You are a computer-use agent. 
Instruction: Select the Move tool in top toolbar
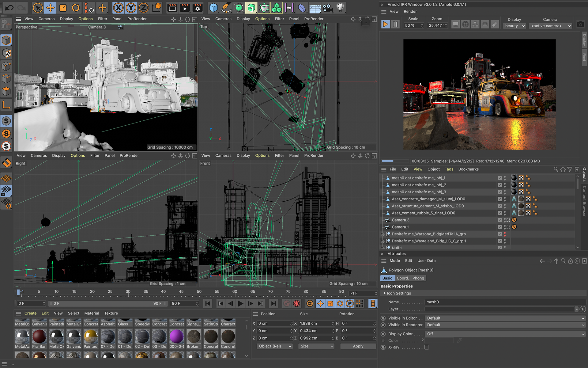[x=50, y=8]
